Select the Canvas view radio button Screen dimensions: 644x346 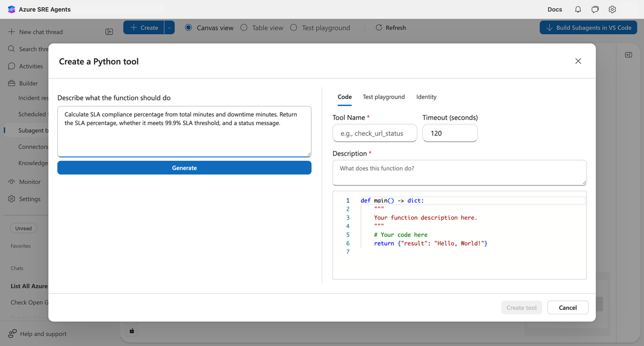(188, 27)
